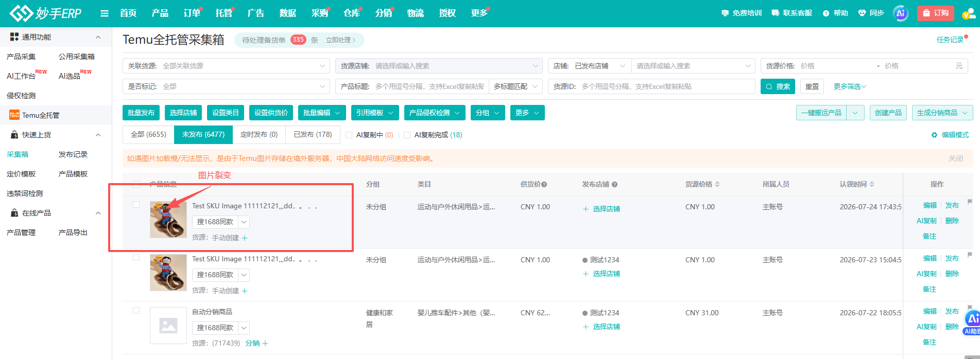
Task: Open 联系客服 customer service
Action: [x=792, y=13]
